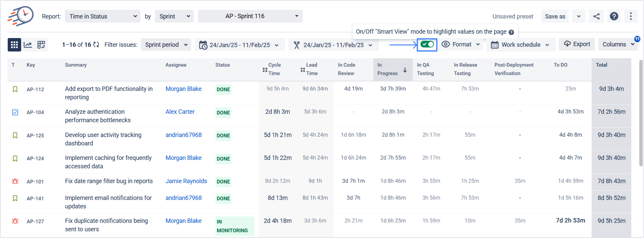Screen dimensions: 644x238
Task: Open the Sprint period filter dropdown
Action: pos(166,45)
